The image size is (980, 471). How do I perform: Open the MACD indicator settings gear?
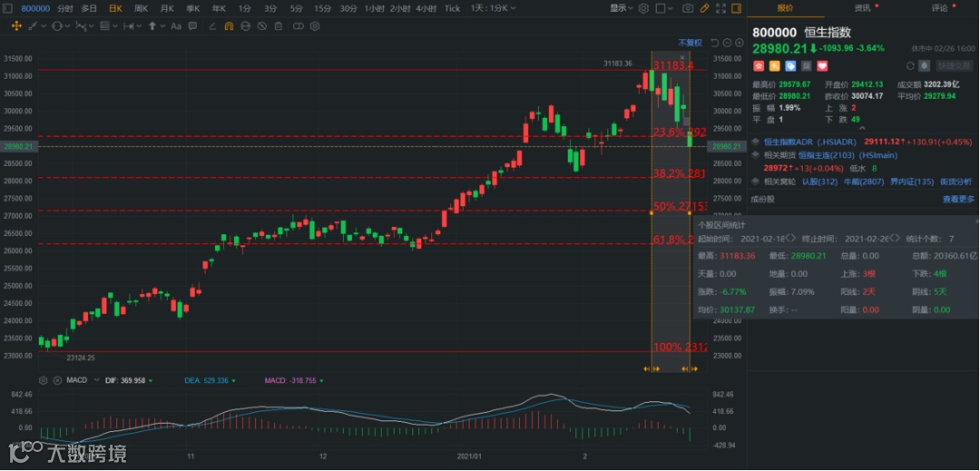[x=44, y=380]
